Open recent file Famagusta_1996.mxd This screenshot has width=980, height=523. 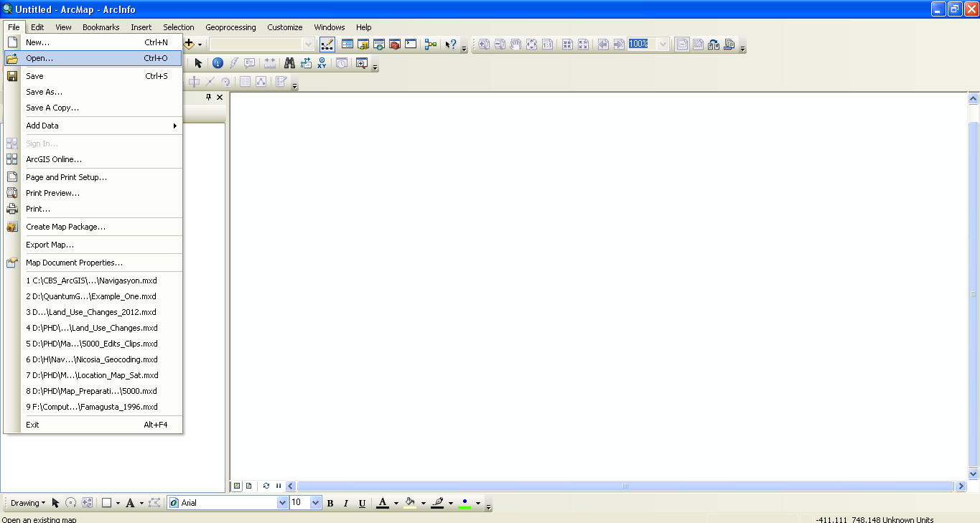click(x=91, y=407)
